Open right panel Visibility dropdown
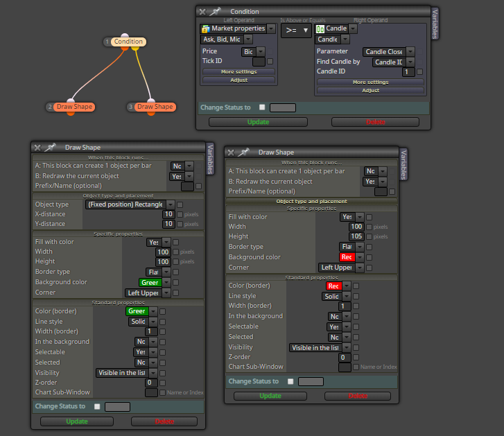The width and height of the screenshot is (504, 436). (347, 348)
